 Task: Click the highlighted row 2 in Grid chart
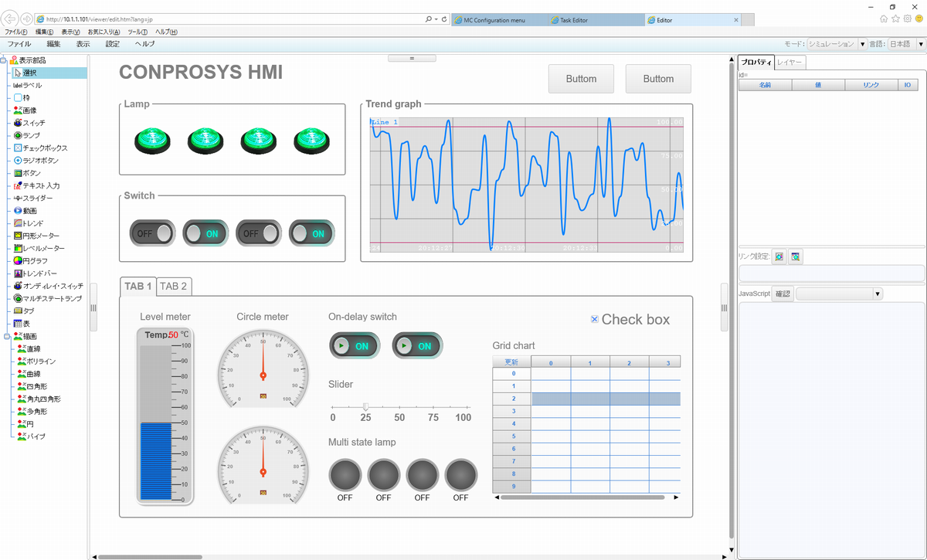(x=606, y=399)
